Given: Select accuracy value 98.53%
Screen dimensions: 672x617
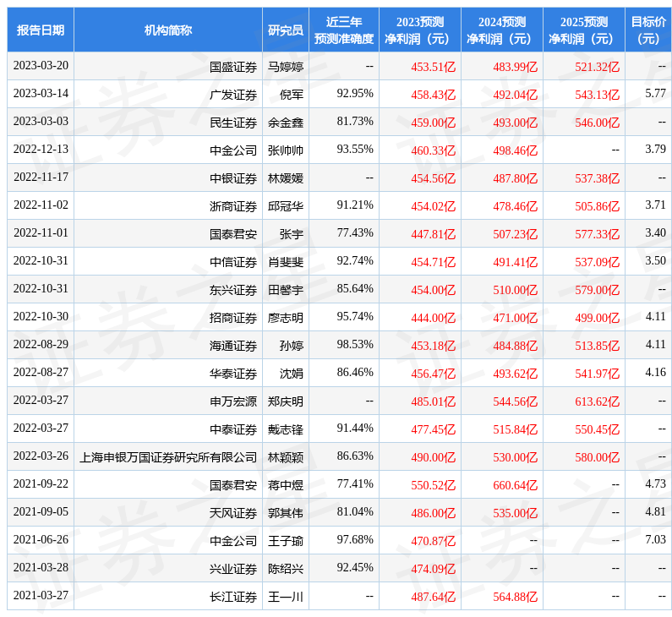Looking at the screenshot, I should pyautogui.click(x=355, y=344).
